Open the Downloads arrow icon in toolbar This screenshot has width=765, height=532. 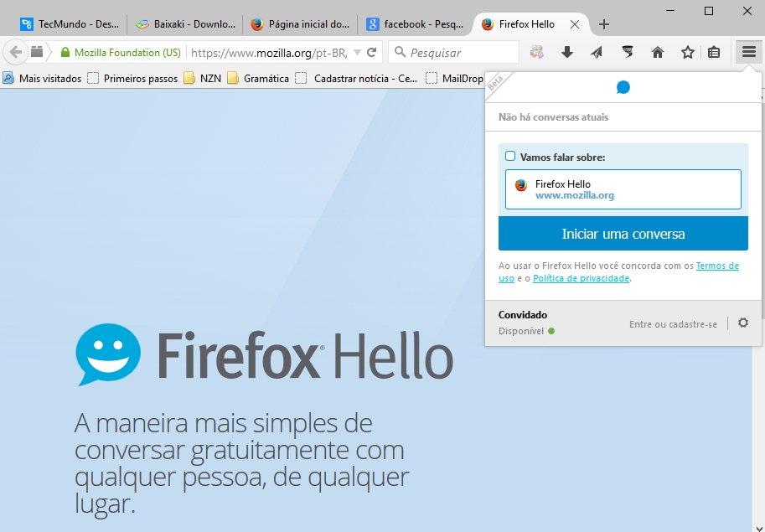point(566,52)
